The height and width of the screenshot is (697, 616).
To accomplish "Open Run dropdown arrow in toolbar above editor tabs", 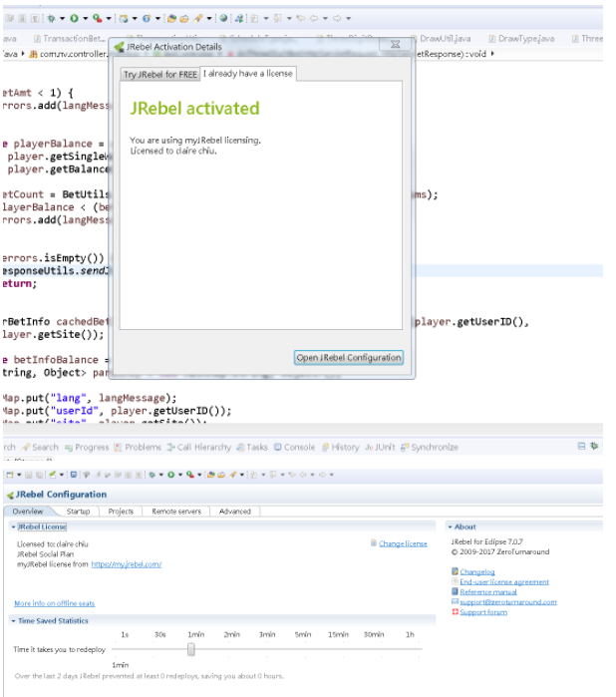I will pyautogui.click(x=86, y=18).
